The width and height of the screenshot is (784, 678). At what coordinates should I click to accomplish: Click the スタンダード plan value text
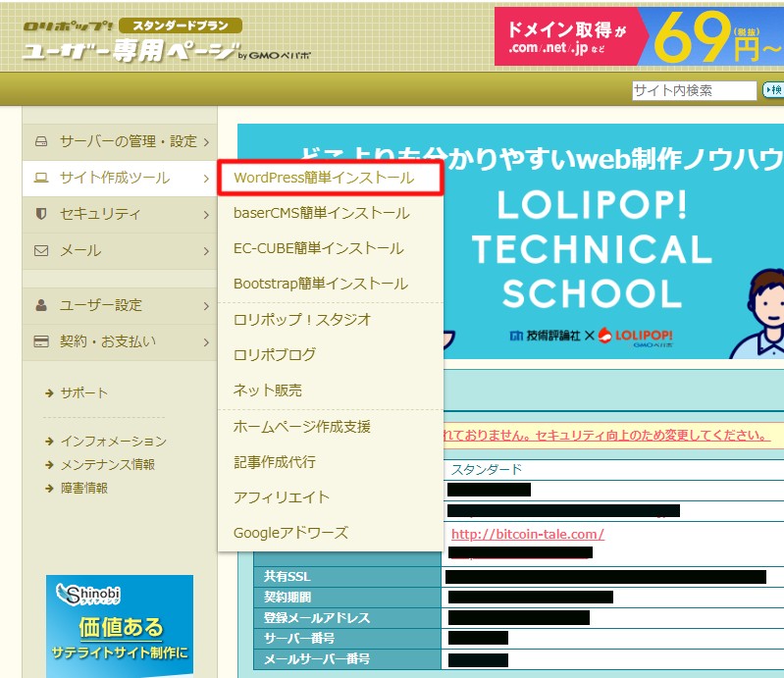click(x=487, y=469)
